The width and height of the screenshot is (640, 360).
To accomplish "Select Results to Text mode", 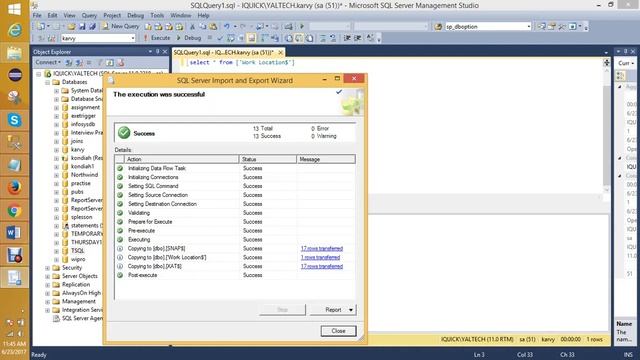I will pyautogui.click(x=289, y=38).
